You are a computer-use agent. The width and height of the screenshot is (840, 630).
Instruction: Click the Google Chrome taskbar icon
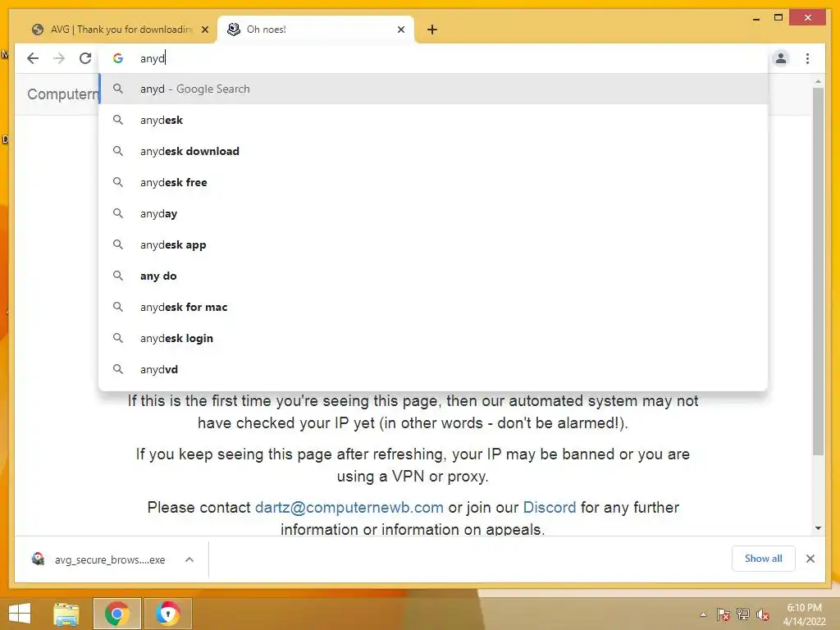pyautogui.click(x=116, y=614)
